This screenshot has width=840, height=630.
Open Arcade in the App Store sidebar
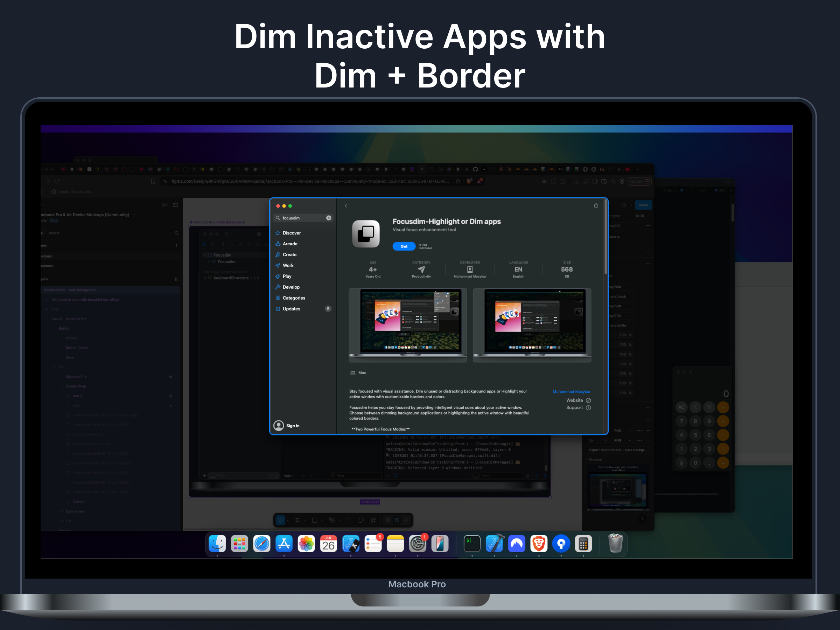[x=303, y=244]
